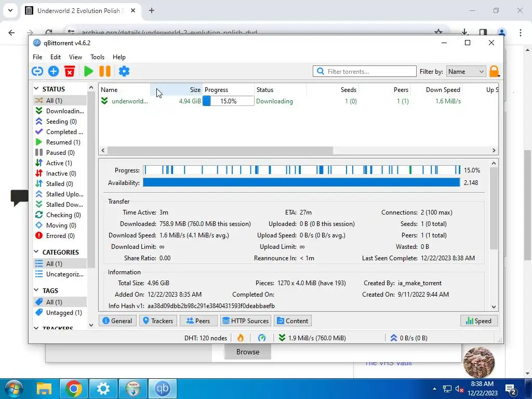The height and width of the screenshot is (399, 532).
Task: Click the red Delete torrent icon
Action: tap(70, 71)
